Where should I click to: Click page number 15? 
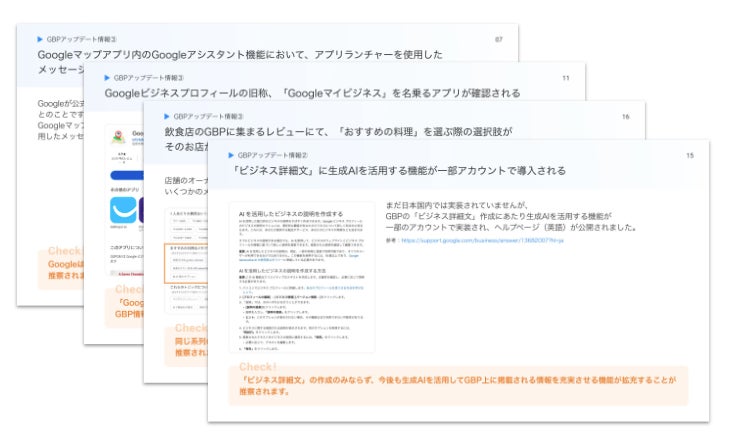(690, 156)
